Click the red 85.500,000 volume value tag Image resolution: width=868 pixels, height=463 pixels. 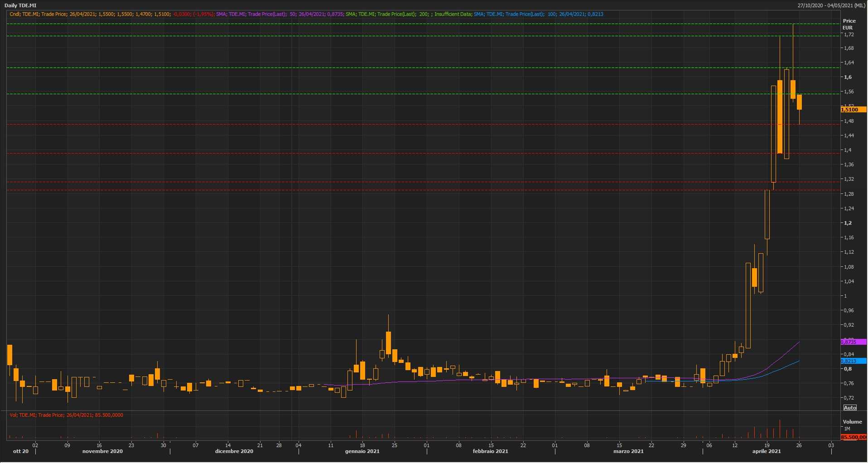(x=853, y=437)
